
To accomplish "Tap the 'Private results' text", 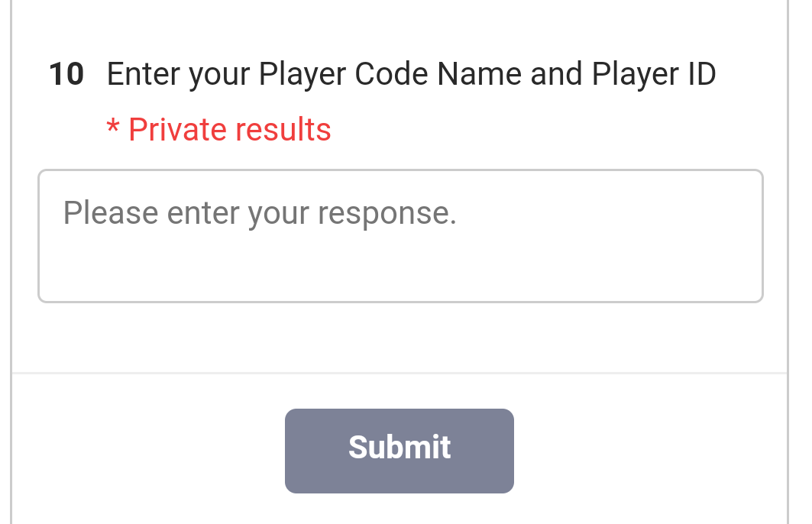I will click(x=229, y=130).
